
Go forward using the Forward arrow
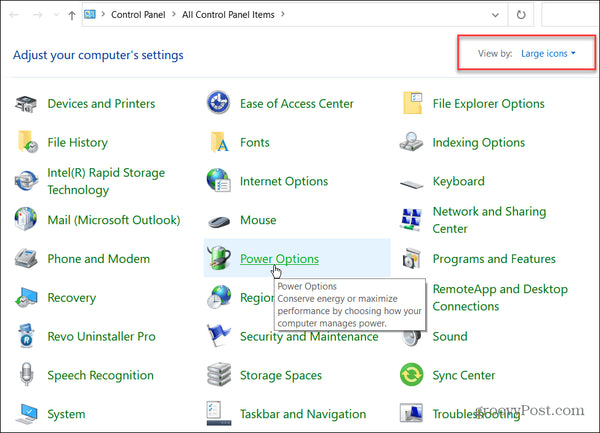38,15
